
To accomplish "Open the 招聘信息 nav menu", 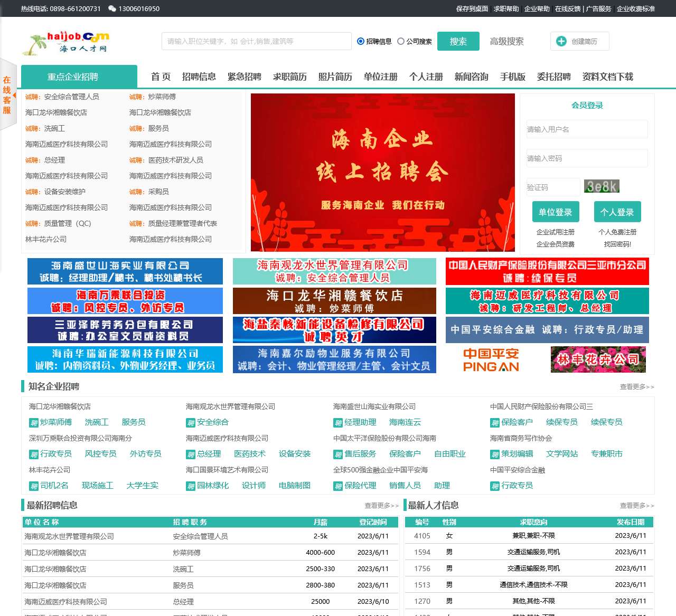I will (x=199, y=77).
